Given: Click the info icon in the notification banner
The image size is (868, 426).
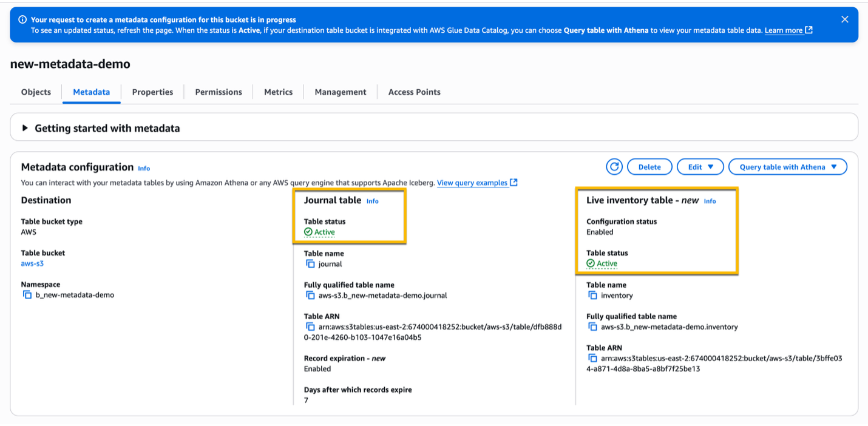Looking at the screenshot, I should 22,20.
